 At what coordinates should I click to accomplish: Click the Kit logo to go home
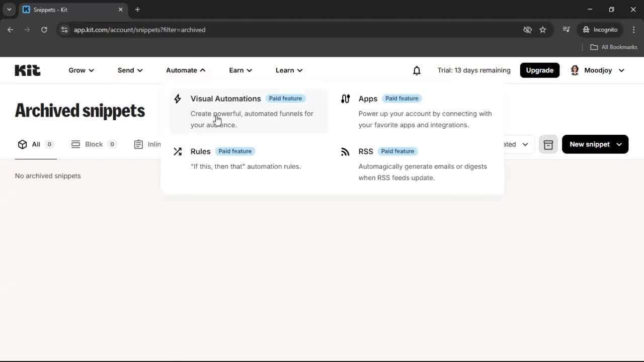27,70
